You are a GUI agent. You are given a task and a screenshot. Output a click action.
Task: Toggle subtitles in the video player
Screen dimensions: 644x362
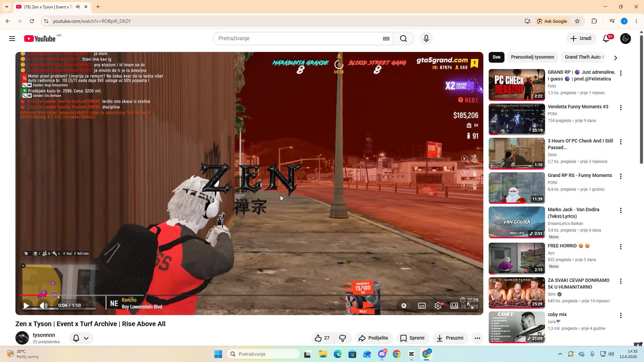422,305
